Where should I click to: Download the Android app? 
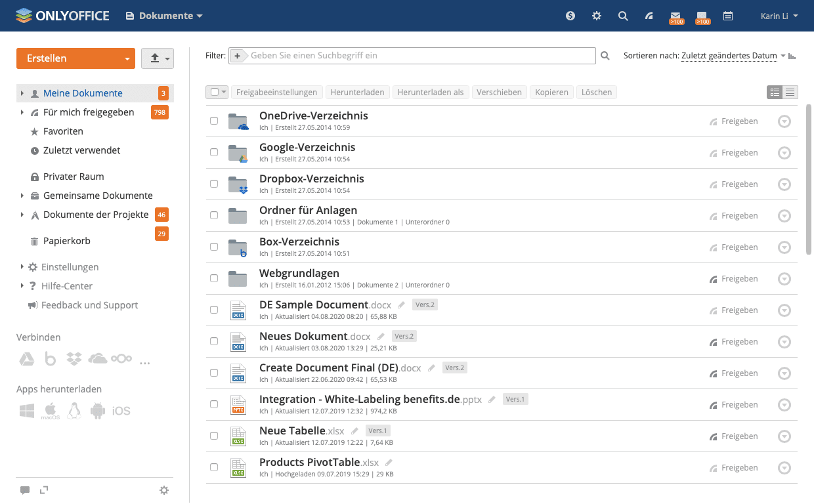coord(98,411)
